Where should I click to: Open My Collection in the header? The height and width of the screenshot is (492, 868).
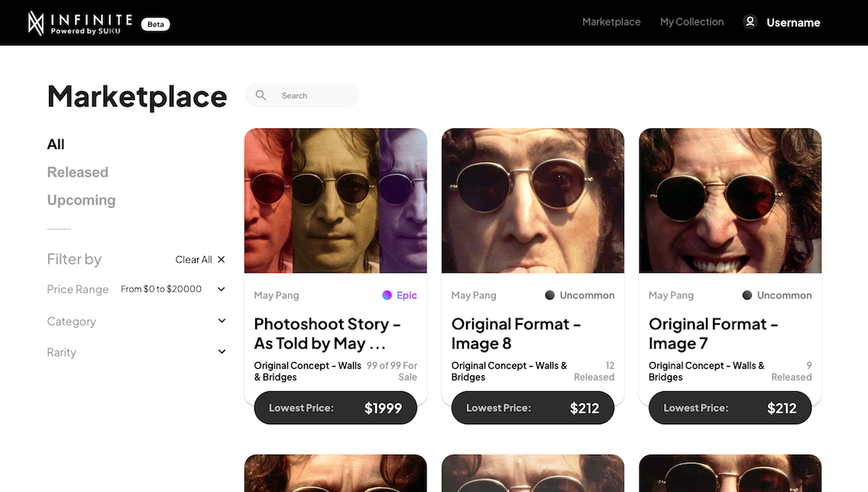(x=692, y=22)
